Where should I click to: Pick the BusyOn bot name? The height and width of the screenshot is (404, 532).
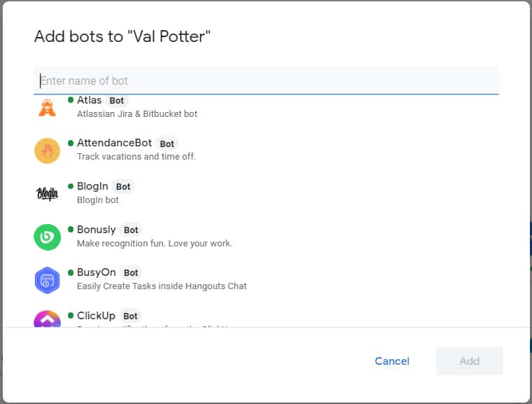click(x=96, y=272)
